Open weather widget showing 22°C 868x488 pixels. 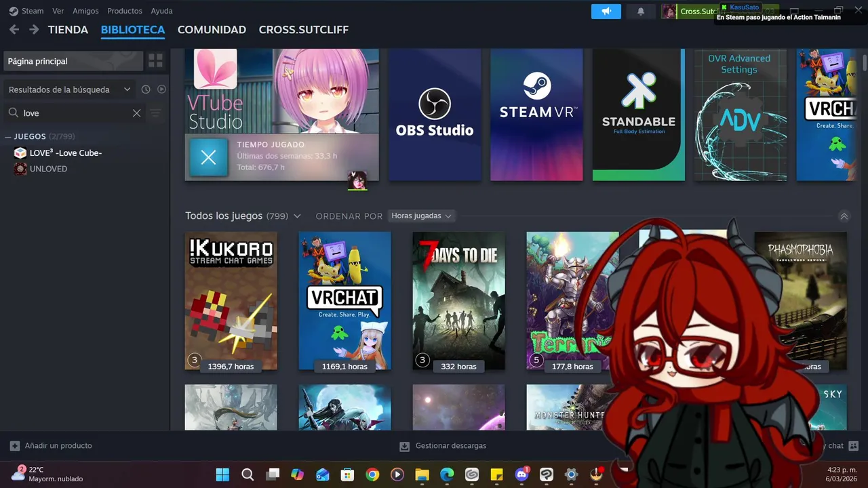point(47,474)
